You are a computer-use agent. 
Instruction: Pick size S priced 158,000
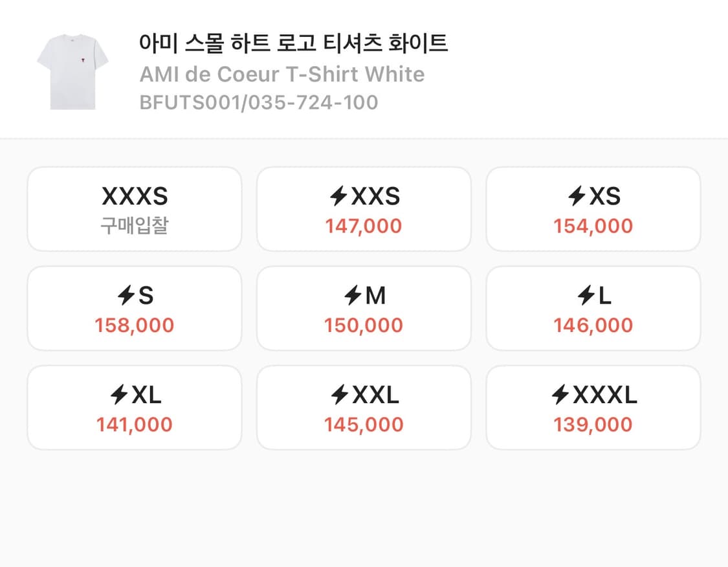pyautogui.click(x=134, y=308)
